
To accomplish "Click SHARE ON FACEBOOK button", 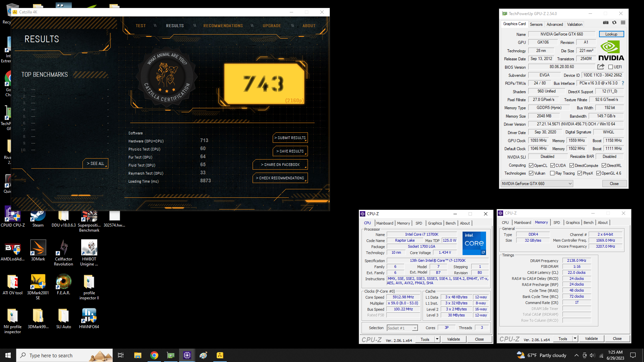I will 280,165.
